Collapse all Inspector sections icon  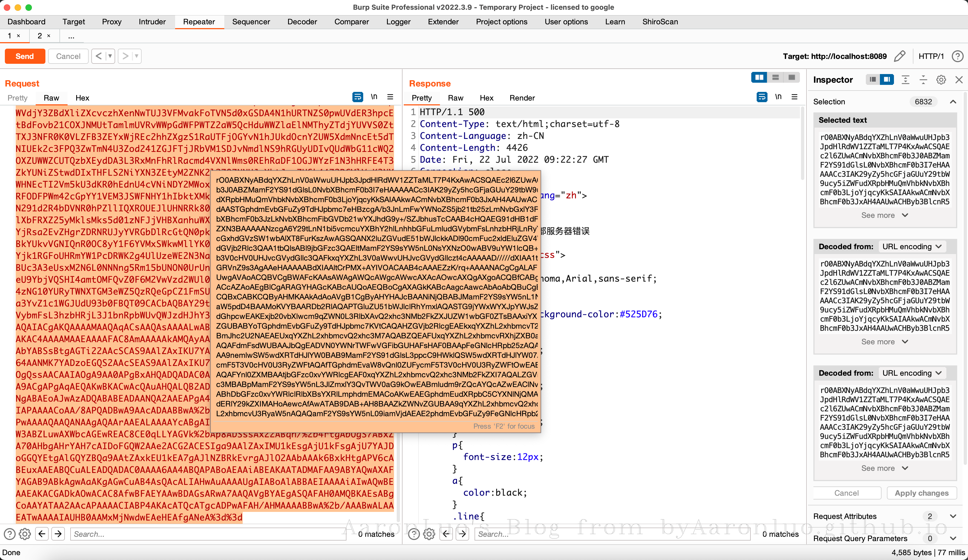coord(923,79)
